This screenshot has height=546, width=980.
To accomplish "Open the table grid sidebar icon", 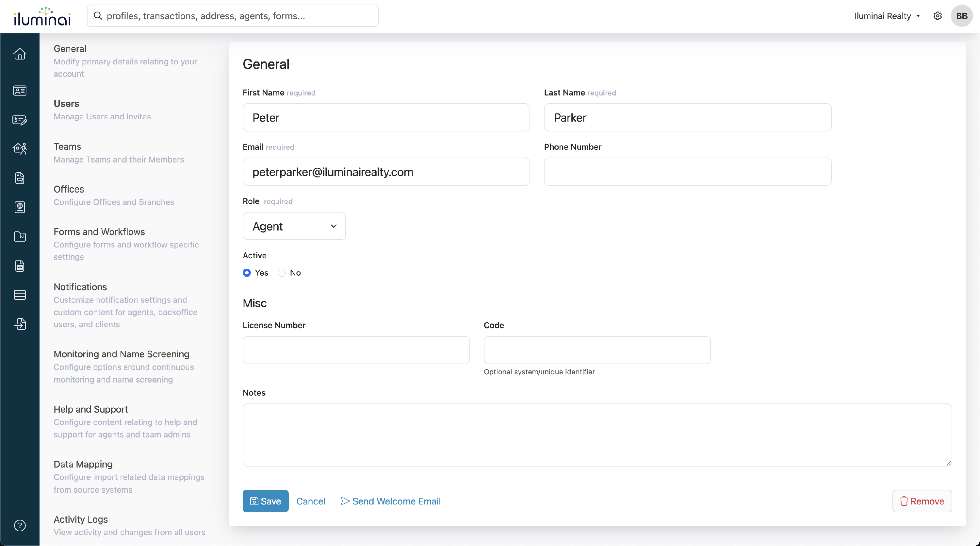I will (x=20, y=295).
